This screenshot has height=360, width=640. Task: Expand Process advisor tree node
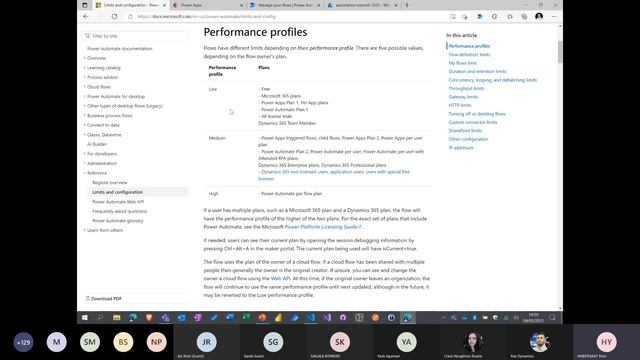pyautogui.click(x=84, y=77)
